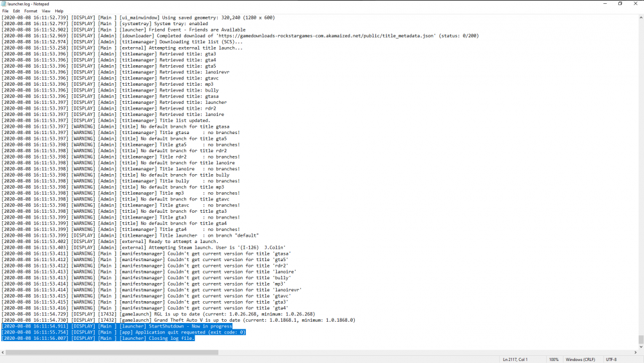Image resolution: width=644 pixels, height=363 pixels.
Task: Close the launcher.log Notepad window
Action: (x=636, y=4)
